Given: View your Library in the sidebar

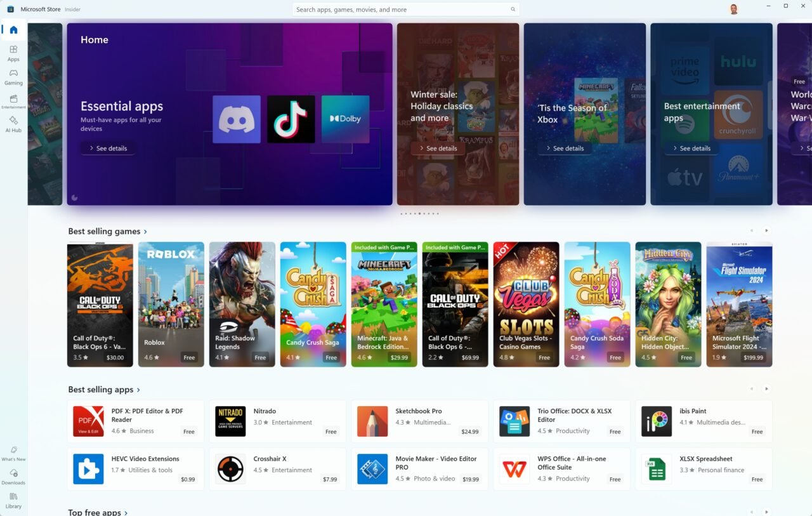Looking at the screenshot, I should [x=13, y=502].
